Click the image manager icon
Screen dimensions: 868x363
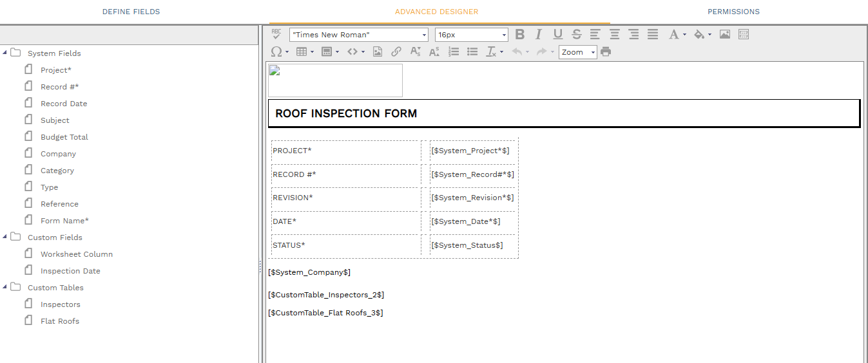725,35
